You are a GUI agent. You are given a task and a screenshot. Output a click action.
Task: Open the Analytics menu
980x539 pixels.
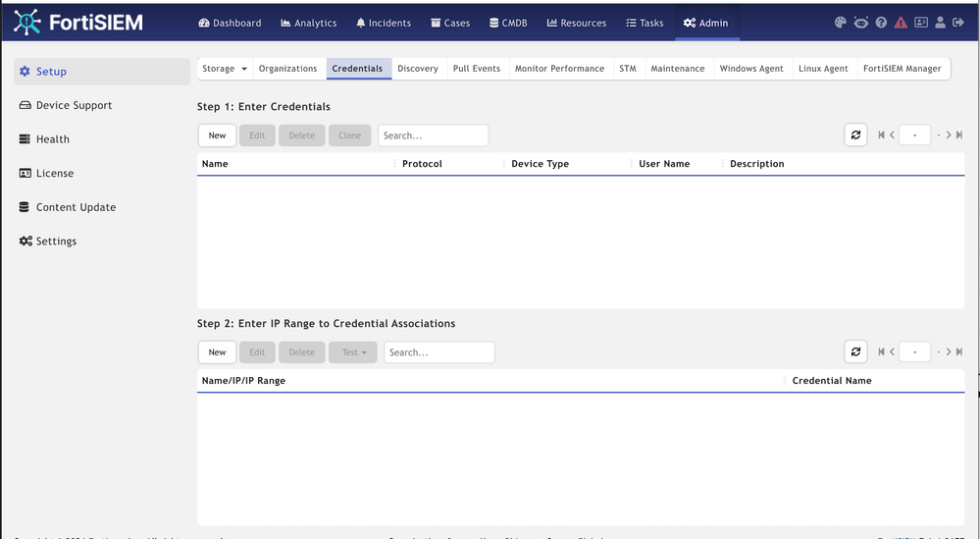(309, 23)
